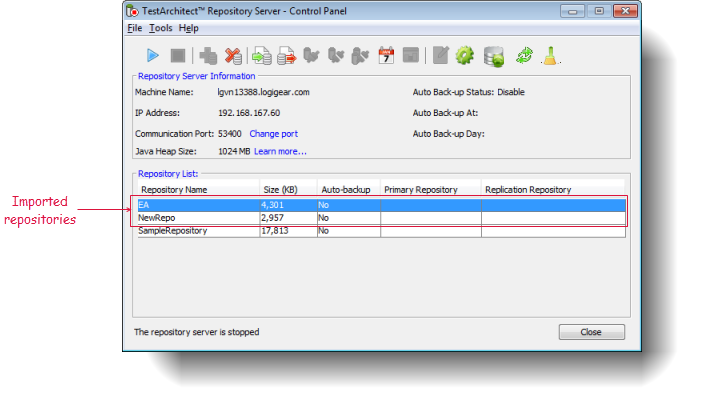Click the Primary Repository column header
The height and width of the screenshot is (412, 702).
coord(431,190)
